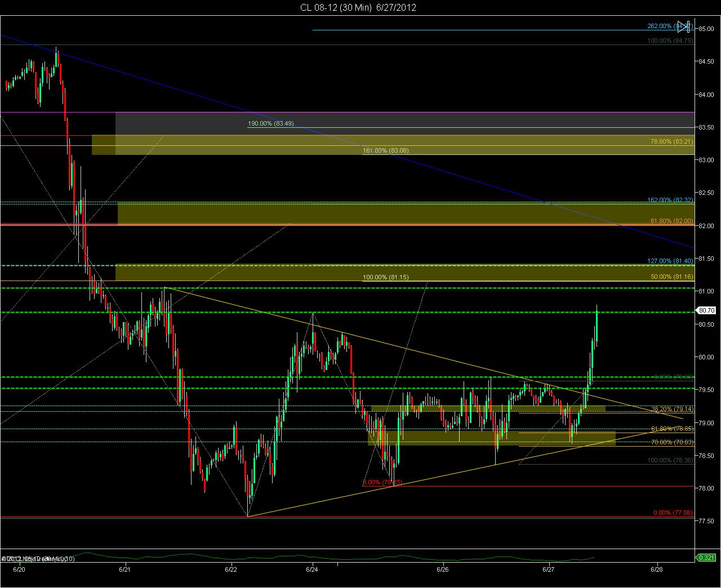Click the 77.50 price axis label
This screenshot has width=721, height=588.
706,522
